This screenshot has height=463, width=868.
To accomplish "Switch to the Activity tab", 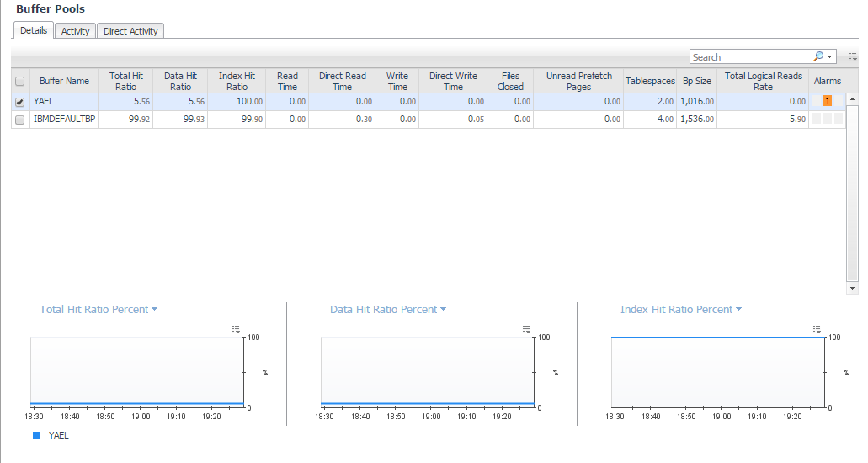I will (76, 31).
